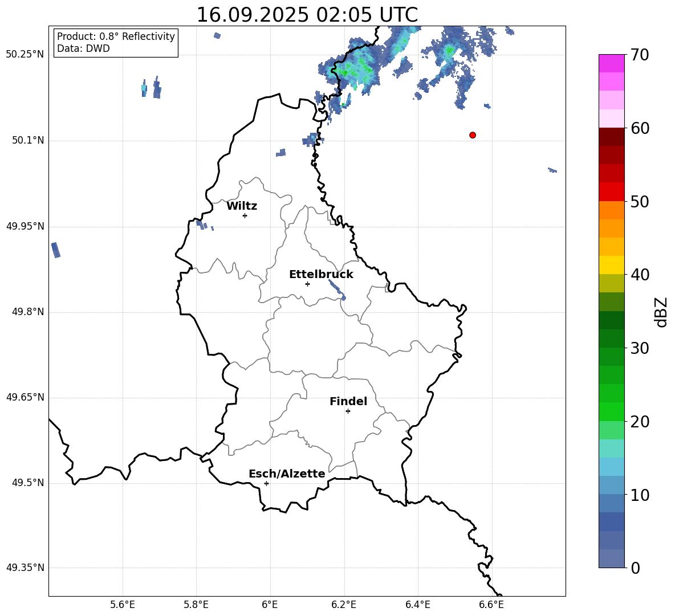Click the Ettelbruck city label
Image resolution: width=675 pixels, height=616 pixels.
coord(321,275)
